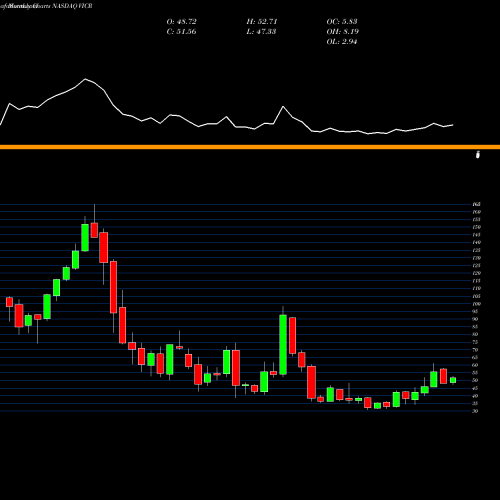Viewport: 500px width, 500px height.
Task: Click the 50 price axis label
Action: coord(475,381)
